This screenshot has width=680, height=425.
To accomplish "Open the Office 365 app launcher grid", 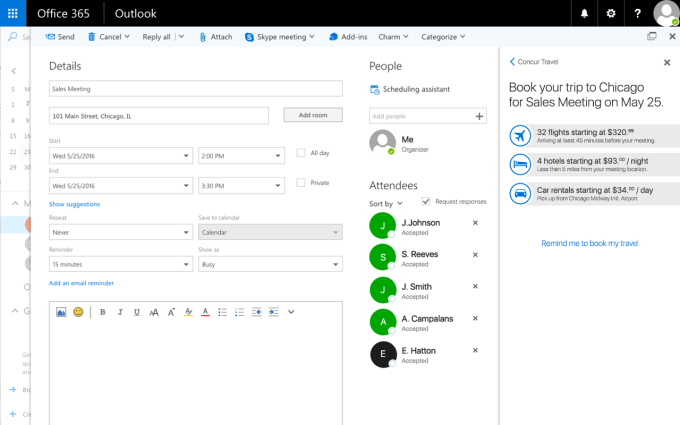I will pos(14,13).
